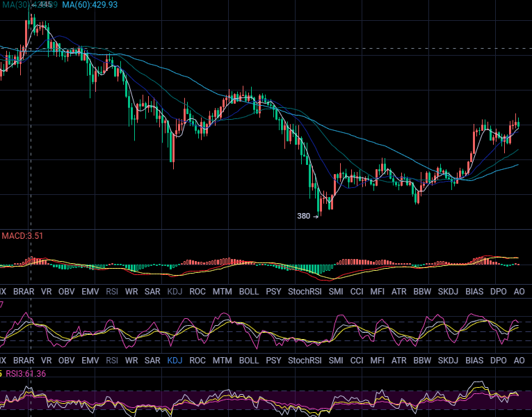This screenshot has height=417, width=532.
Task: Select ROC indicator under the KDJ pane
Action: (198, 361)
